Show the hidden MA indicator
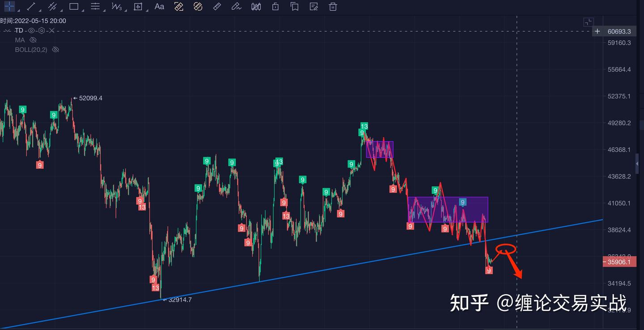This screenshot has width=644, height=330. click(33, 40)
